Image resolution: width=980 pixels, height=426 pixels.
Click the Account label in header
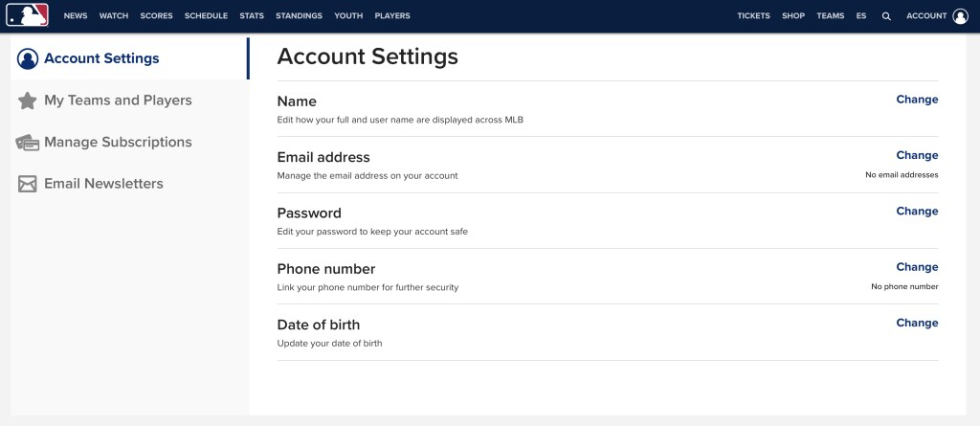926,16
